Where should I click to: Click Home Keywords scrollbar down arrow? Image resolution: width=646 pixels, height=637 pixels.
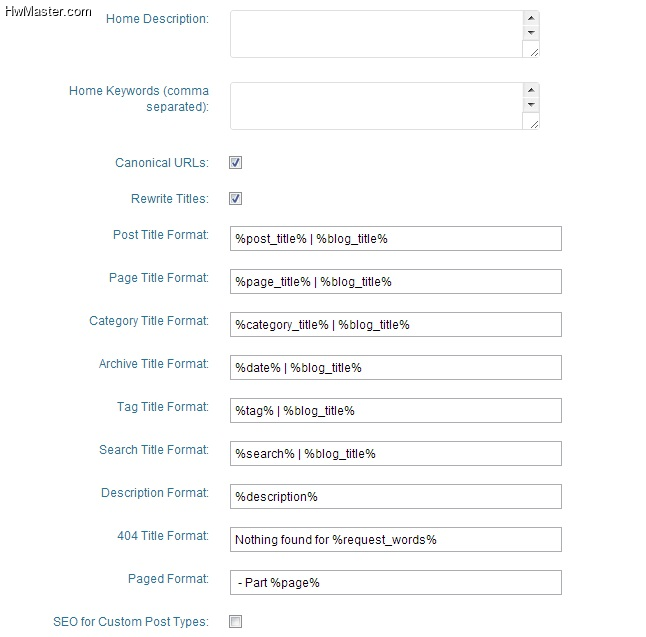(x=531, y=104)
